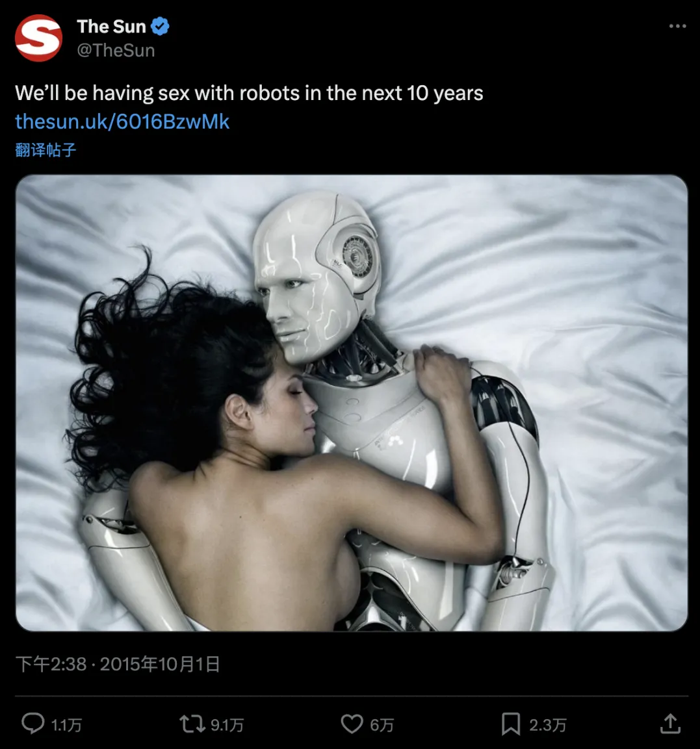The width and height of the screenshot is (700, 749).
Task: Bookmark the post with bookmark icon
Action: (x=511, y=724)
